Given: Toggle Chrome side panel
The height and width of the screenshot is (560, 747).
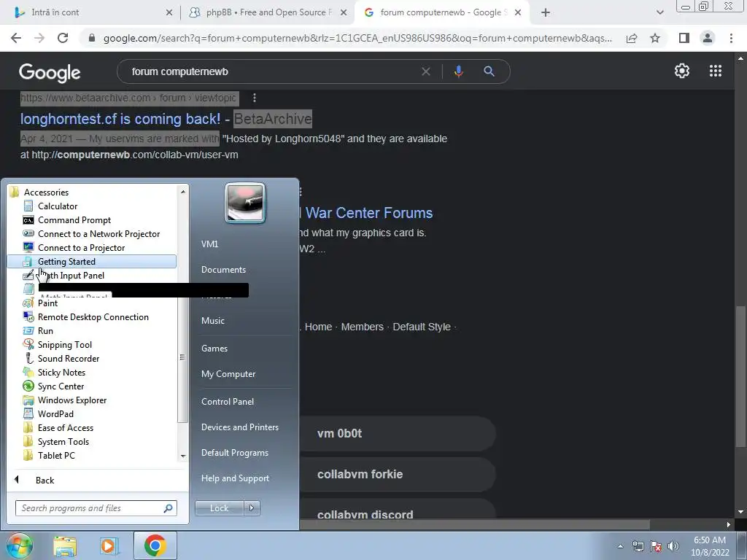Looking at the screenshot, I should coord(684,38).
